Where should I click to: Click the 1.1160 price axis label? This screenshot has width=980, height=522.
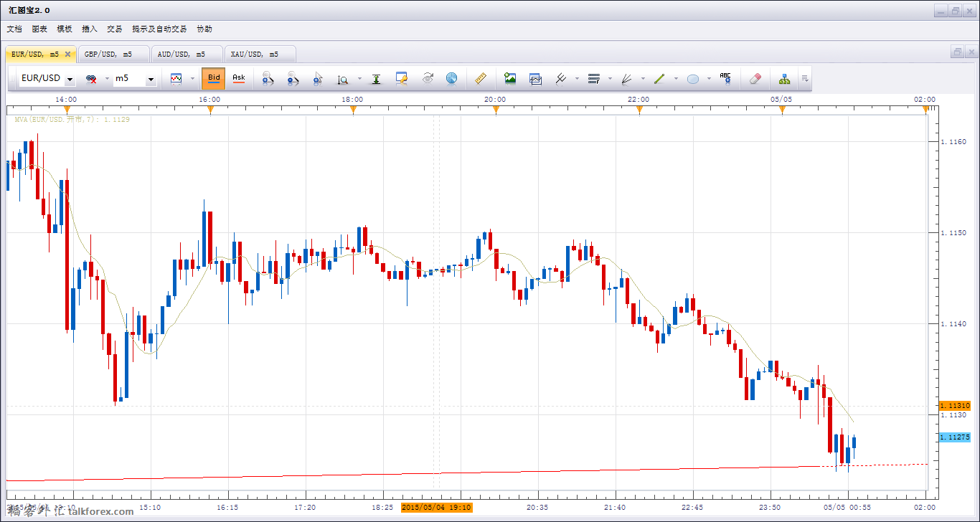(x=953, y=142)
